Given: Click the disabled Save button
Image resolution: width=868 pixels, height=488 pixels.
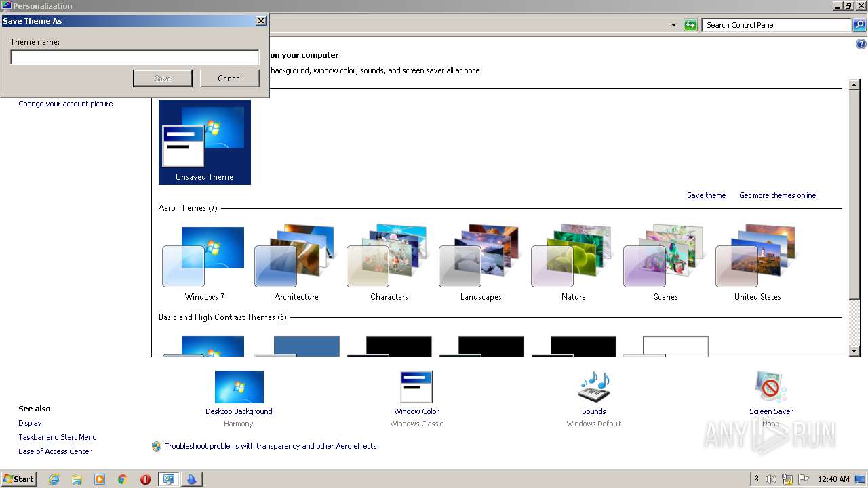Looking at the screenshot, I should pyautogui.click(x=163, y=79).
